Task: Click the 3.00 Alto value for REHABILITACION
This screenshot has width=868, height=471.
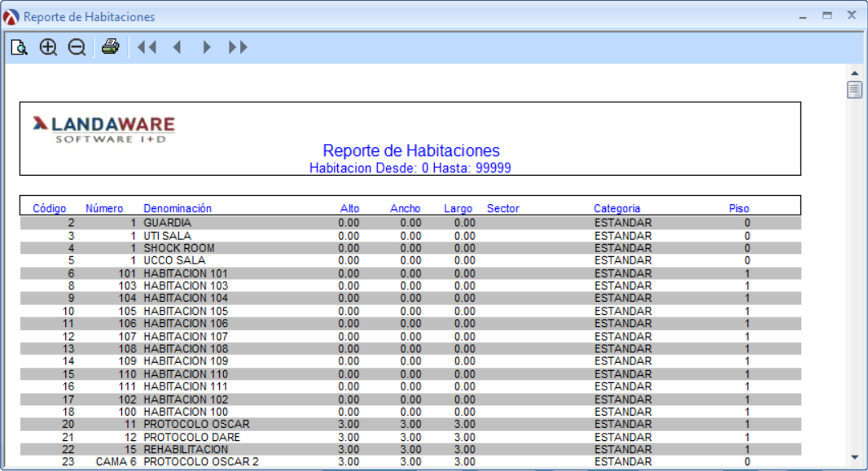Action: (x=349, y=449)
